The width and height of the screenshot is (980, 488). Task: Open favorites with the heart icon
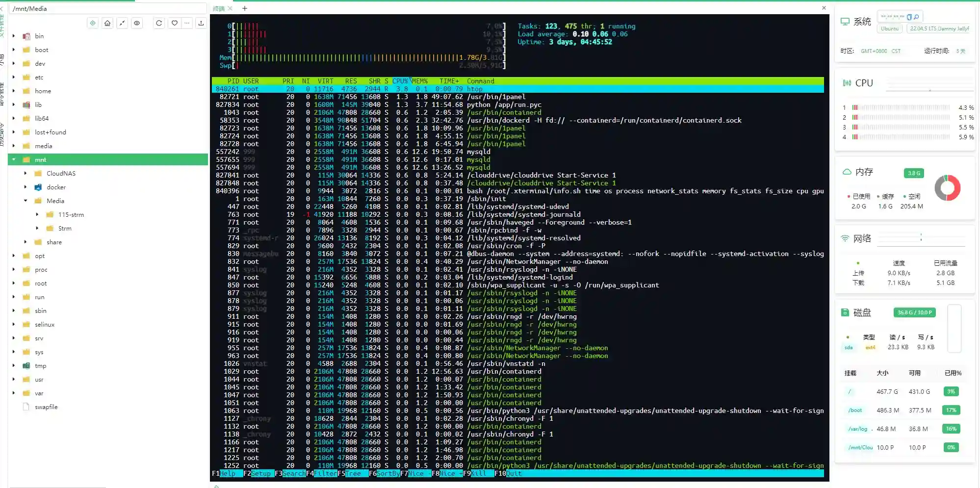174,23
